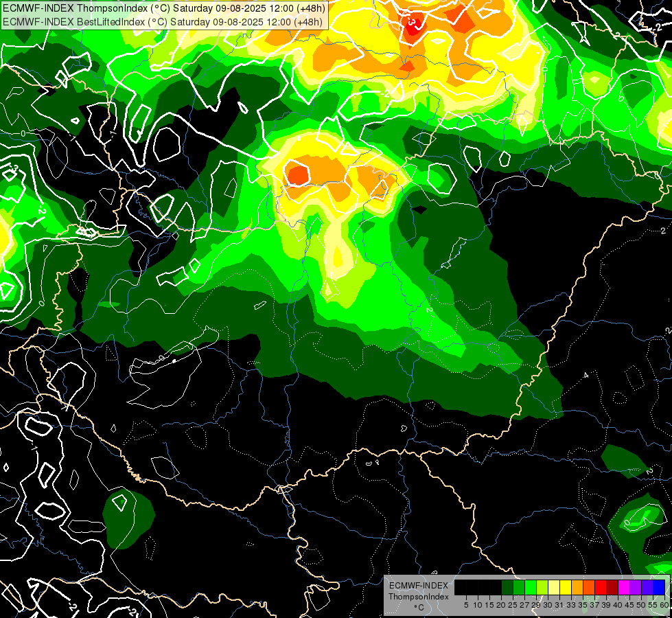Pick the light orange 33-35 legend swatch

577,587
